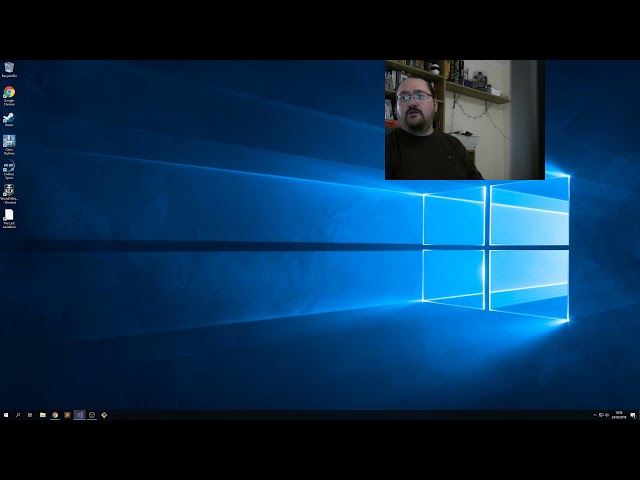
Task: Switch to Chrome in the taskbar
Action: [x=55, y=415]
